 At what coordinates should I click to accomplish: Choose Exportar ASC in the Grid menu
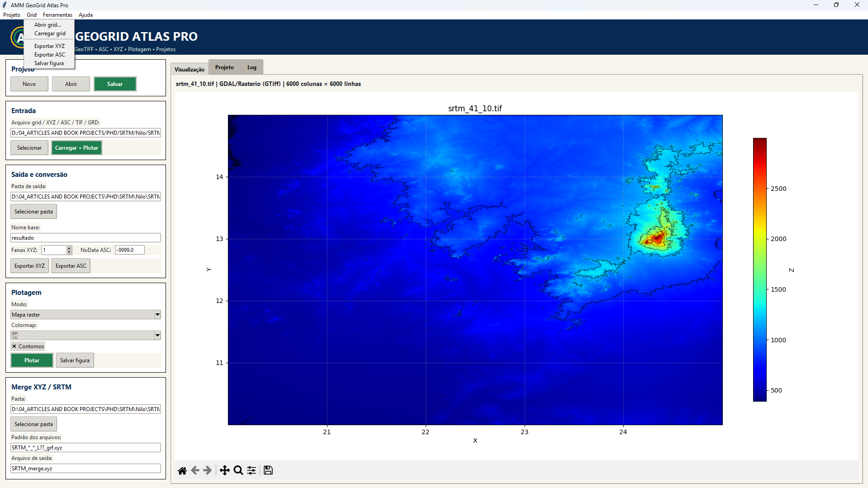click(x=50, y=55)
